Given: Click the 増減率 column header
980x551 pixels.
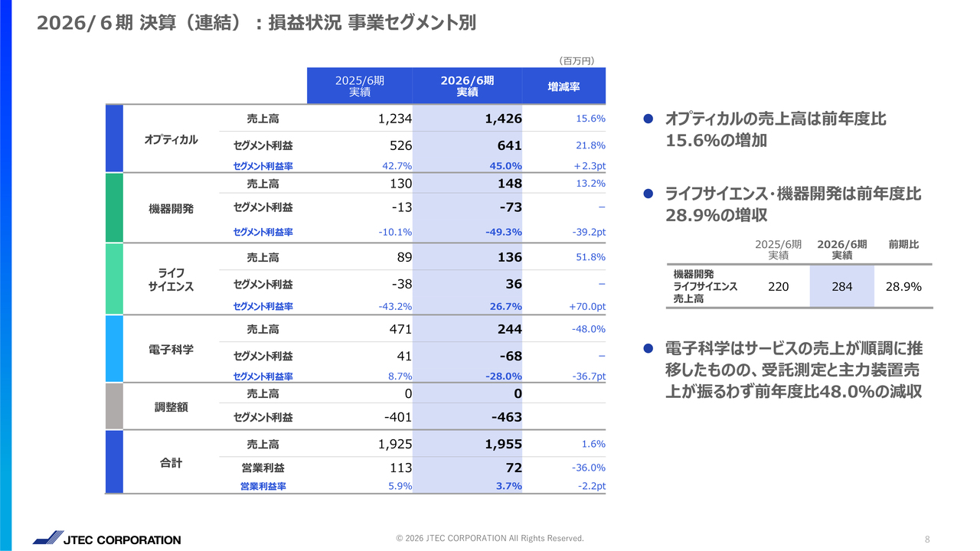Looking at the screenshot, I should point(564,86).
